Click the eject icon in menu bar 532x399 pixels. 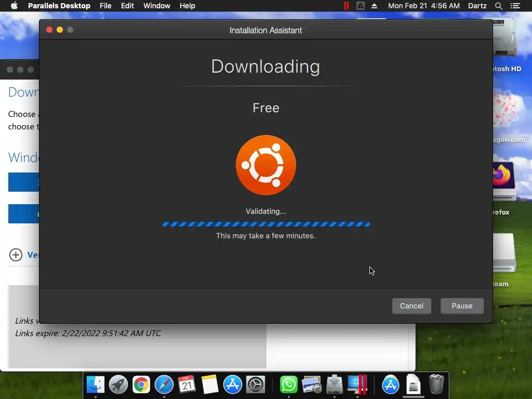click(374, 6)
